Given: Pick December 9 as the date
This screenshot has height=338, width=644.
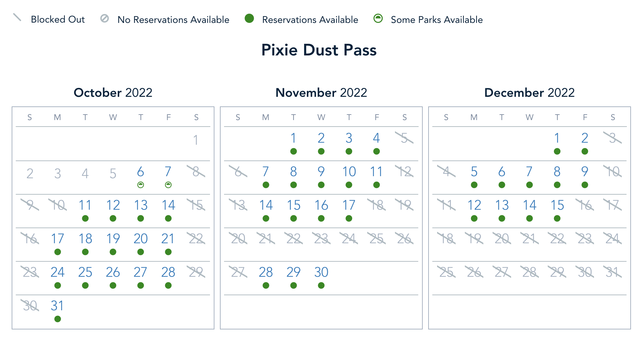Looking at the screenshot, I should click(585, 172).
